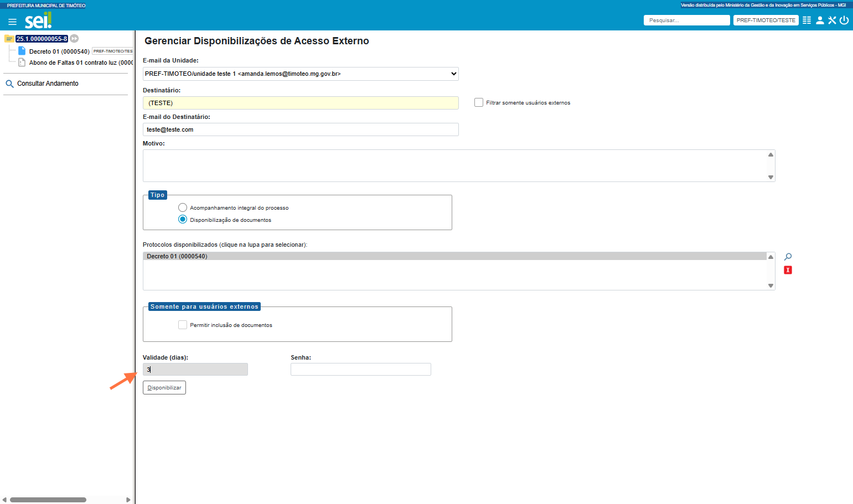The height and width of the screenshot is (504, 853).
Task: Click the gray fast-forward circle icon
Action: coord(74,39)
